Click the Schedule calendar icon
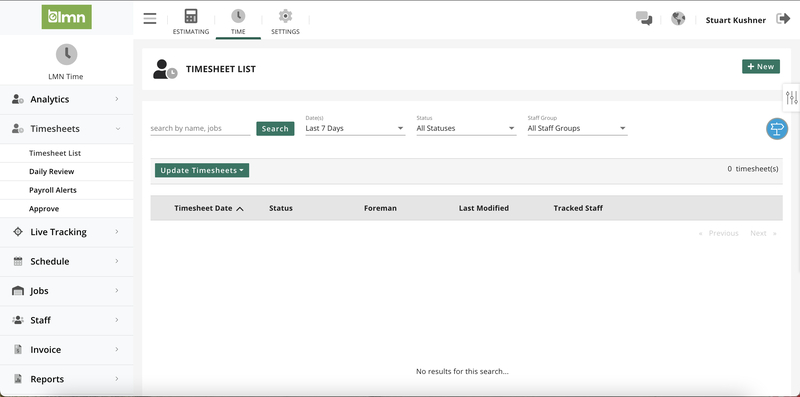This screenshot has height=397, width=800. pyautogui.click(x=18, y=261)
